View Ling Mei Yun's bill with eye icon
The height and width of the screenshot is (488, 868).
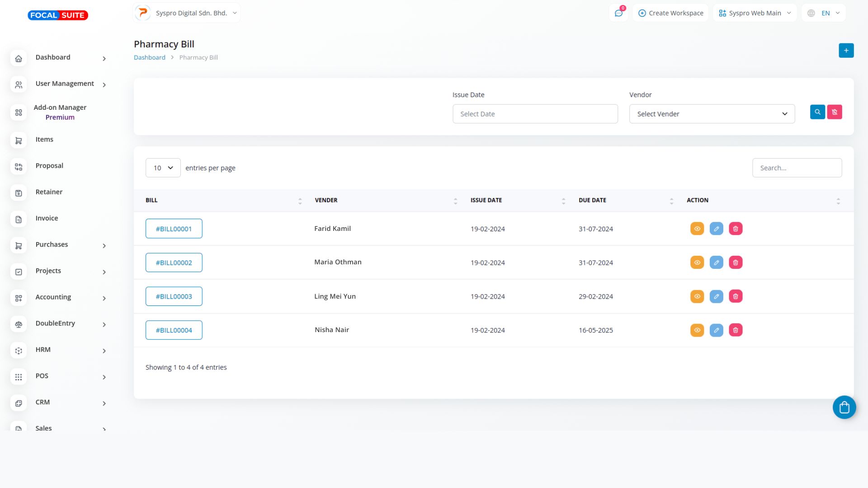[697, 296]
